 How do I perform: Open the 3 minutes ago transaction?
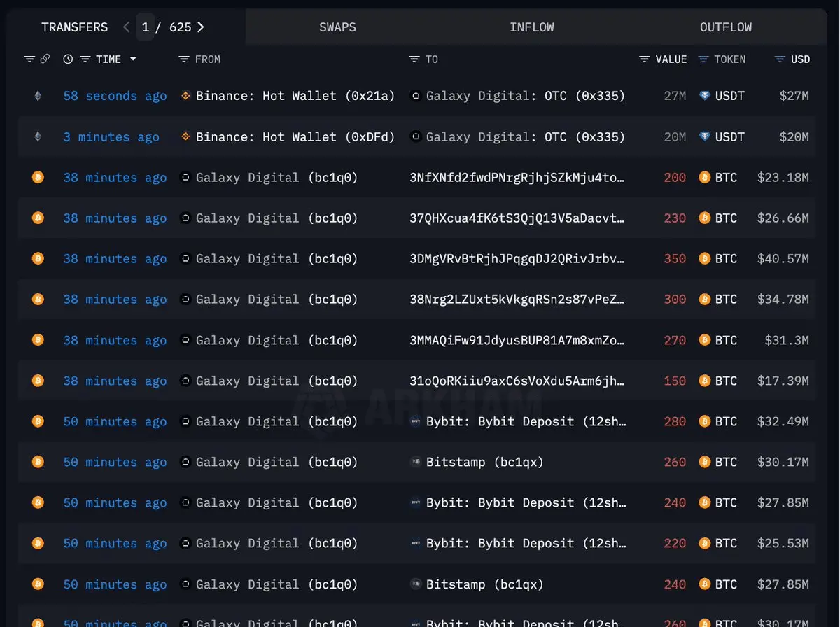point(111,137)
